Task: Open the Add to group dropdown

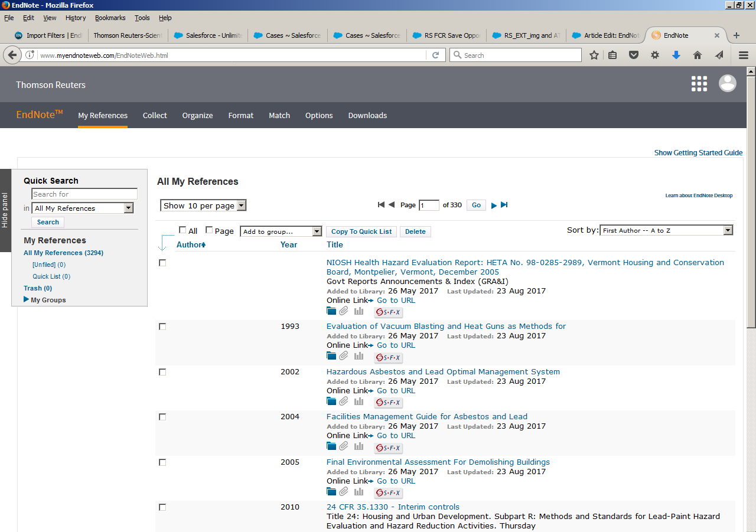Action: tap(281, 231)
